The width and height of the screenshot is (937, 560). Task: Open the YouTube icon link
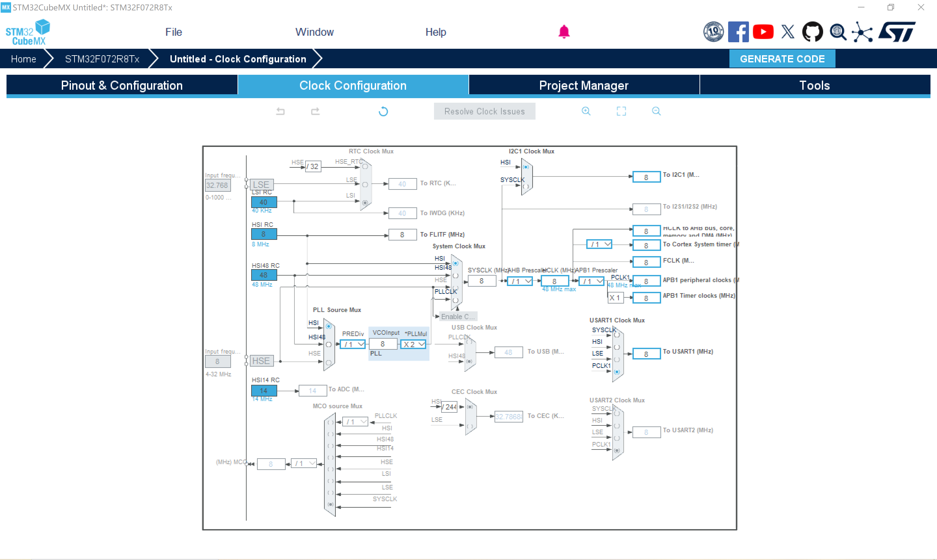[x=763, y=32]
